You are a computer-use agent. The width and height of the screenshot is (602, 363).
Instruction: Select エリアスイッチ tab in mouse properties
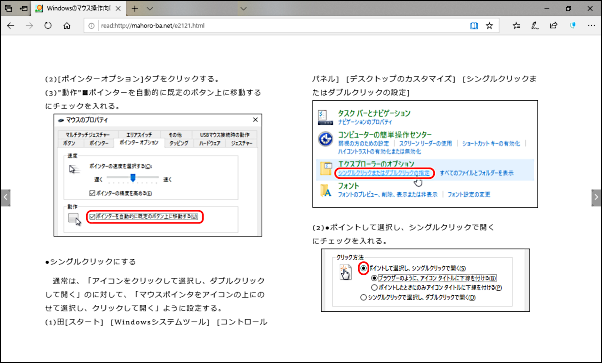(139, 135)
